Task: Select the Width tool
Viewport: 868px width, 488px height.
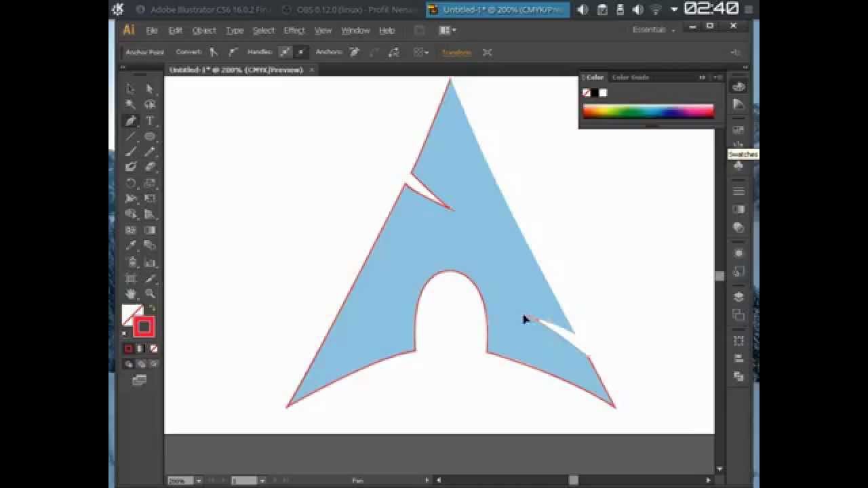Action: coord(130,199)
